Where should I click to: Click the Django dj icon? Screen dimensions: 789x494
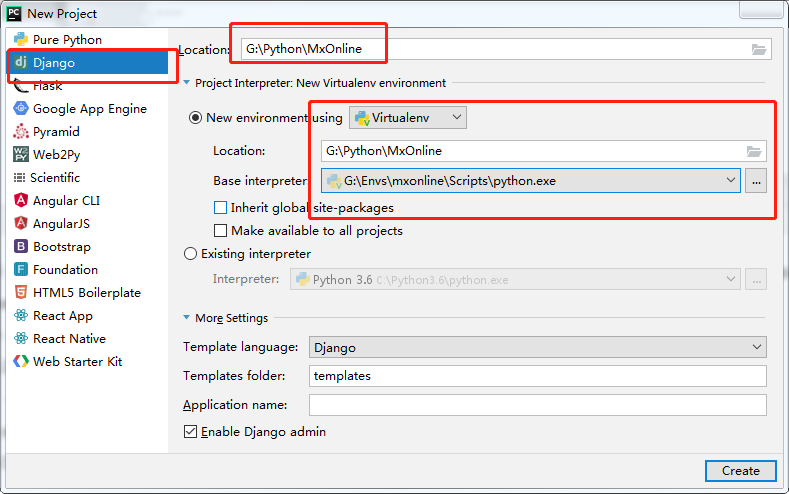[21, 62]
